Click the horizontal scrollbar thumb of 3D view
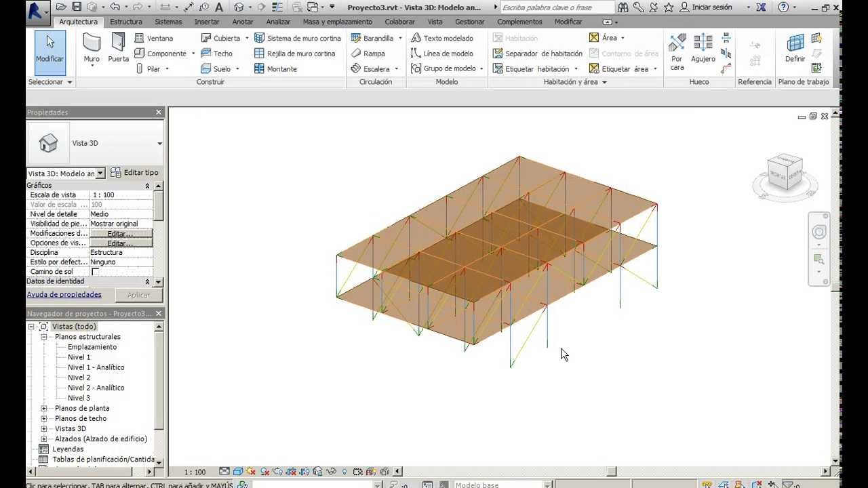The width and height of the screenshot is (868, 488). (x=612, y=472)
